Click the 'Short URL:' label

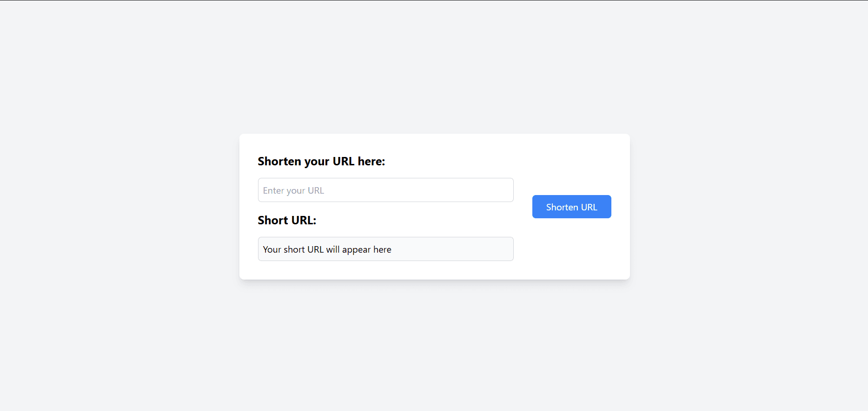pyautogui.click(x=287, y=220)
